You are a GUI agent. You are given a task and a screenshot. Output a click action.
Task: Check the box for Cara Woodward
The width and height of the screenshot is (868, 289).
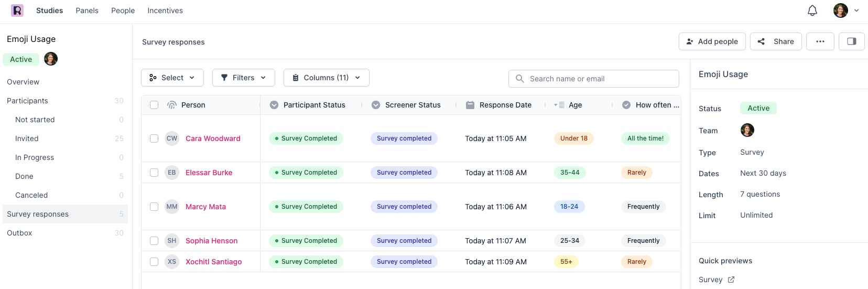[x=154, y=138]
